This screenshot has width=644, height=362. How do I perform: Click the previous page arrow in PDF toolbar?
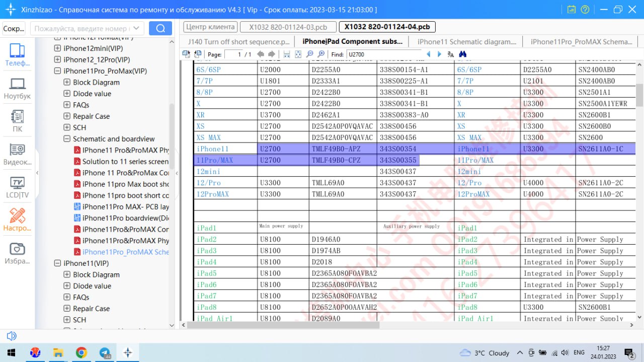pyautogui.click(x=261, y=54)
